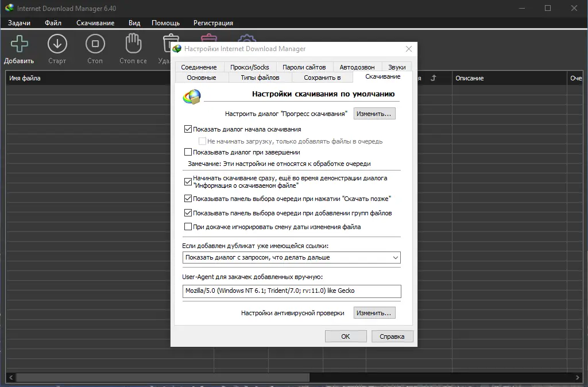Viewport: 588px width, 387px height.
Task: Open the Файл menu
Action: 53,23
